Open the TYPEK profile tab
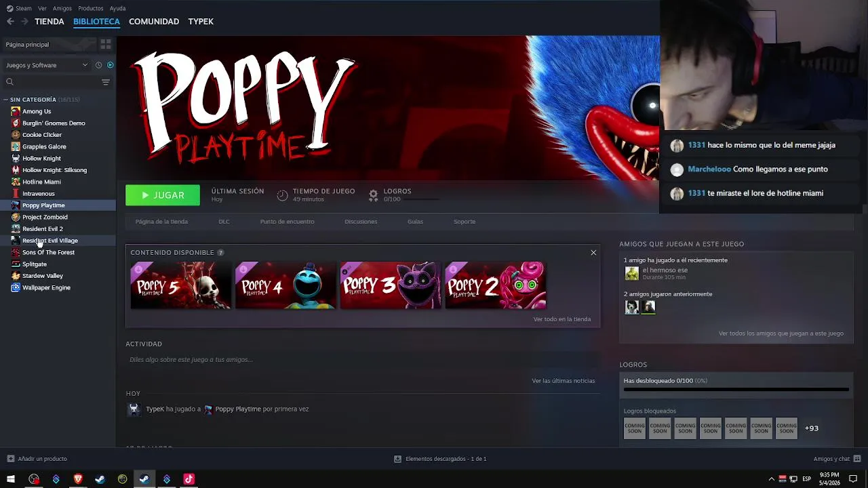This screenshot has height=488, width=868. [201, 22]
